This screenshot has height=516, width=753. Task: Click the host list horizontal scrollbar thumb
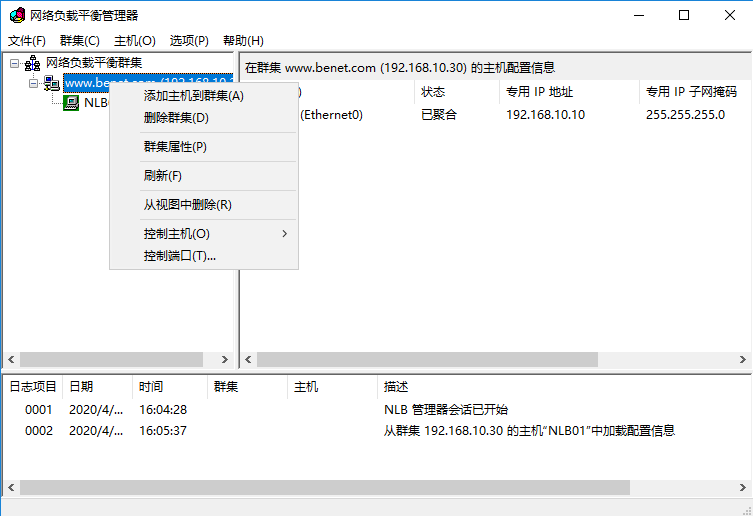pos(427,359)
